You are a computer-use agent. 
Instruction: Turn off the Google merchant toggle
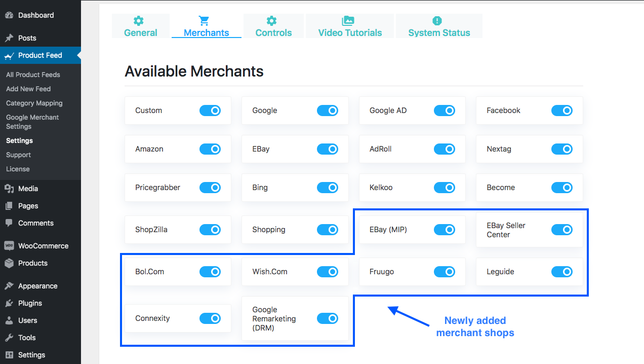pos(328,111)
